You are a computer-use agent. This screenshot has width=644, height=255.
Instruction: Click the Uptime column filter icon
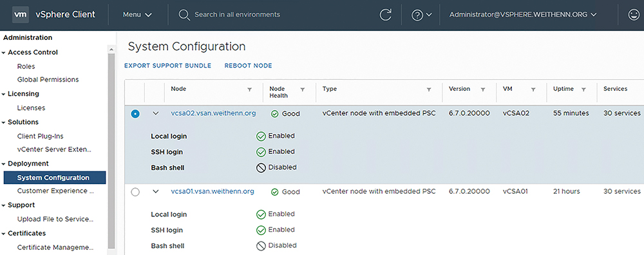tap(583, 89)
